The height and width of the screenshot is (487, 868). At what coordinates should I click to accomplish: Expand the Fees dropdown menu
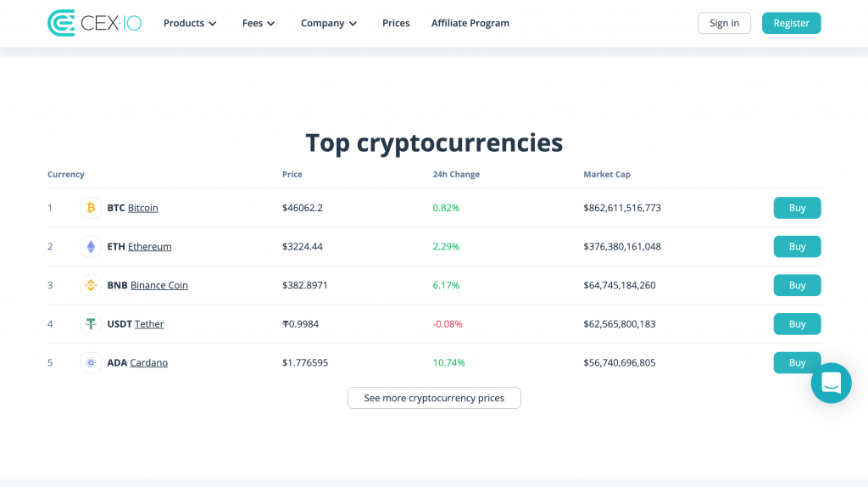click(258, 23)
